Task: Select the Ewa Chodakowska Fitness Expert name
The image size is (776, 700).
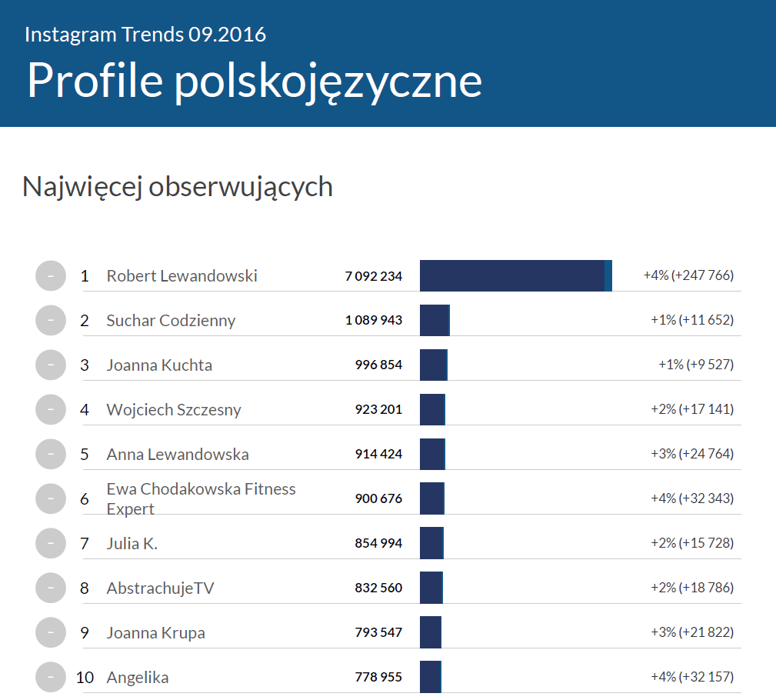Action: point(201,498)
